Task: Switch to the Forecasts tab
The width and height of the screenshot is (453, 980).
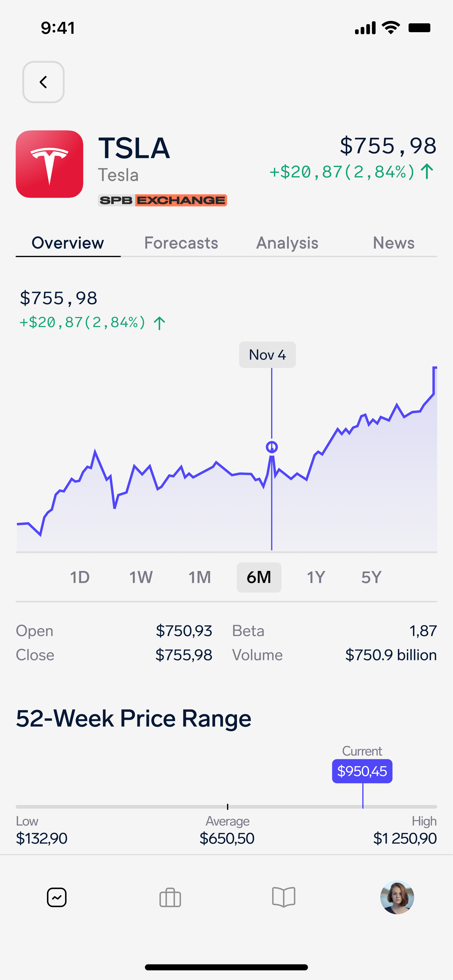Action: [181, 243]
